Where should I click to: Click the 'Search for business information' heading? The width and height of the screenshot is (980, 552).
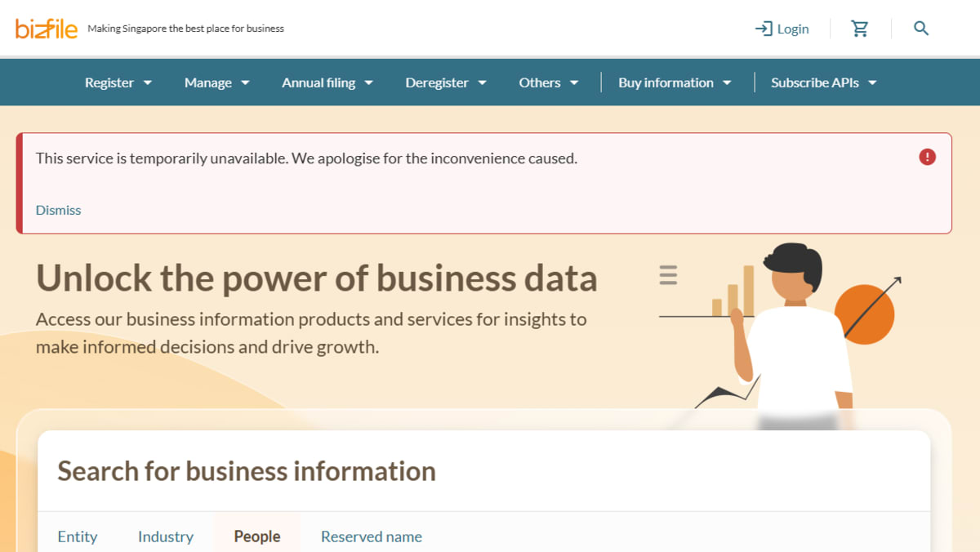(x=247, y=471)
